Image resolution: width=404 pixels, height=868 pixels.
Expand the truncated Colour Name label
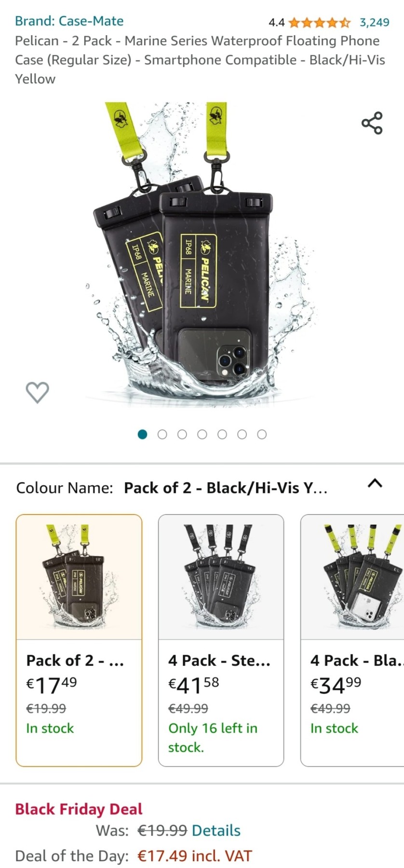[226, 488]
